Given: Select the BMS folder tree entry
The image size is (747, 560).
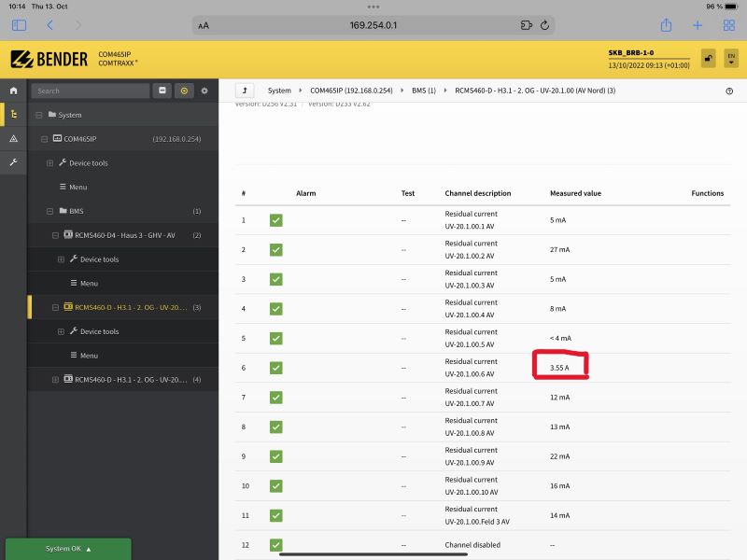Looking at the screenshot, I should pyautogui.click(x=72, y=211).
